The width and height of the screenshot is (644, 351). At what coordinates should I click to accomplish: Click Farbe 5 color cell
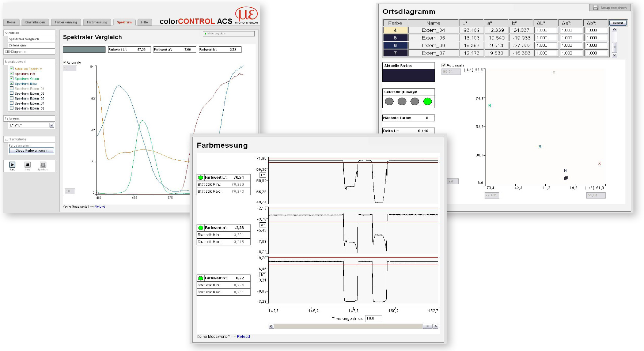[x=395, y=38]
